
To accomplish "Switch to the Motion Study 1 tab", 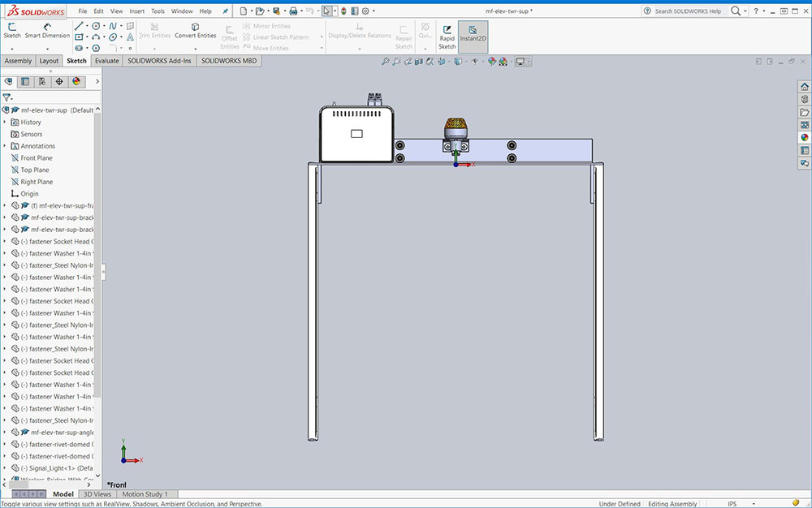I will (x=145, y=494).
